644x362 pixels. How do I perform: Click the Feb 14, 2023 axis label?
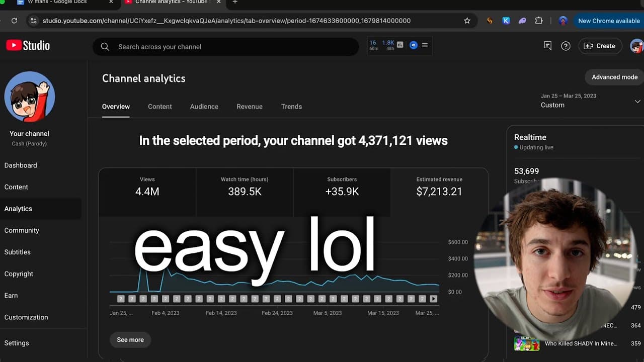221,313
